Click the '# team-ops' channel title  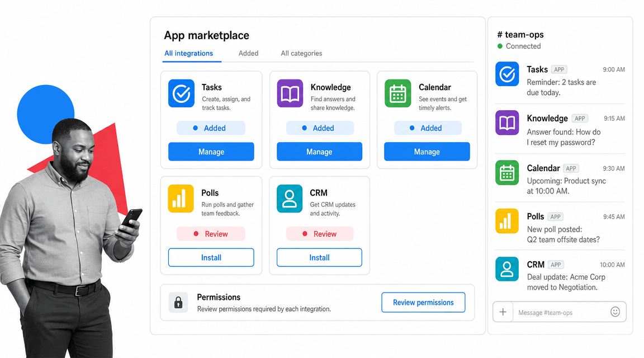point(520,35)
